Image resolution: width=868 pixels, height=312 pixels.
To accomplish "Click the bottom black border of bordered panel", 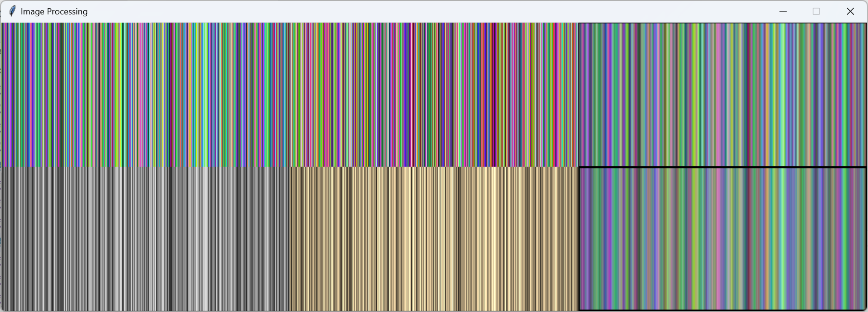I will 722,310.
